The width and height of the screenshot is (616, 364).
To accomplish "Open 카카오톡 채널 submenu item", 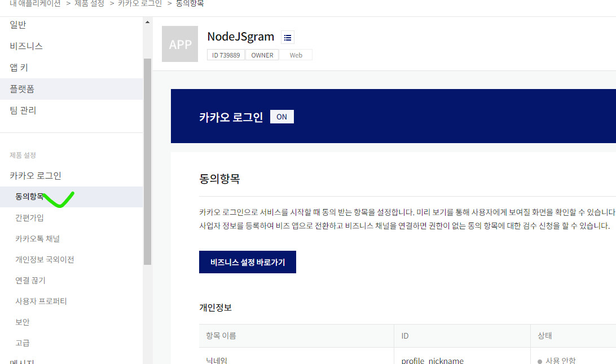I will tap(37, 238).
